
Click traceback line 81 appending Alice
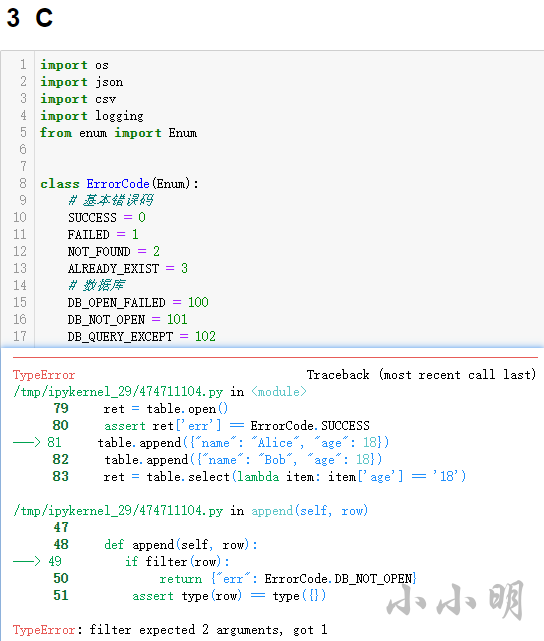pos(201,442)
